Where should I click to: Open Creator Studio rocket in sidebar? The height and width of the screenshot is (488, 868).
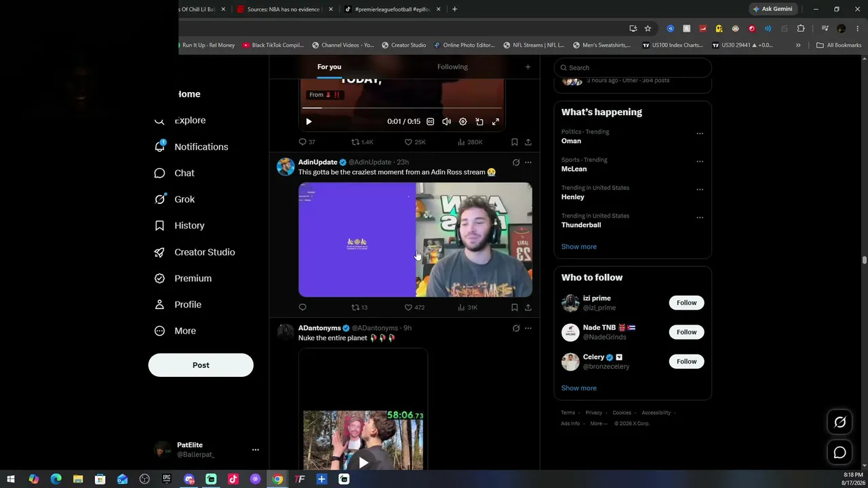pyautogui.click(x=195, y=252)
